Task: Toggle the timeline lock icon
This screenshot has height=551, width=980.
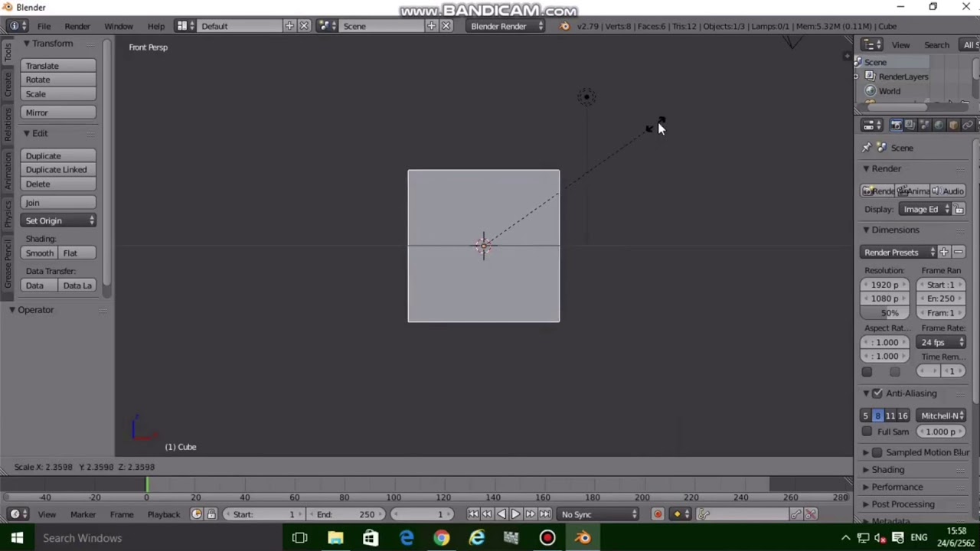Action: [211, 514]
